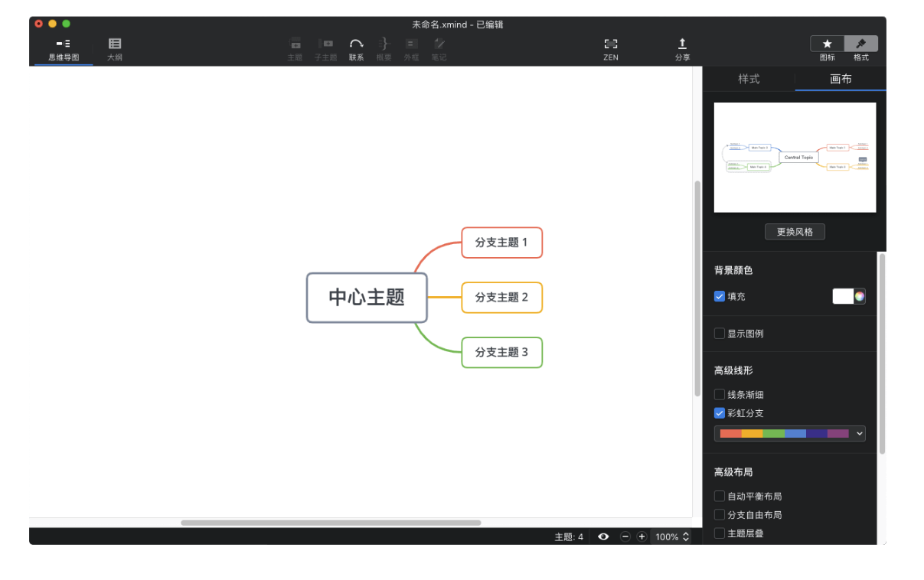Enable the 线条渐细 option
924x580 pixels.
(x=719, y=394)
